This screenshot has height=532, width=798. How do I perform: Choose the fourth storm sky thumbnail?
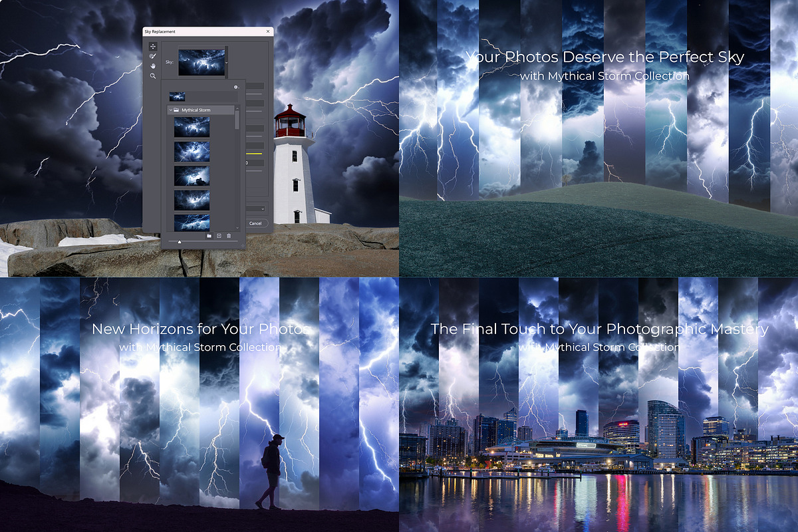(x=192, y=200)
